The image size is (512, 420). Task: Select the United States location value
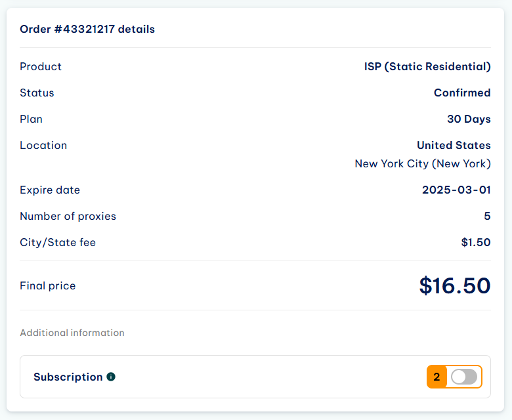pos(454,145)
